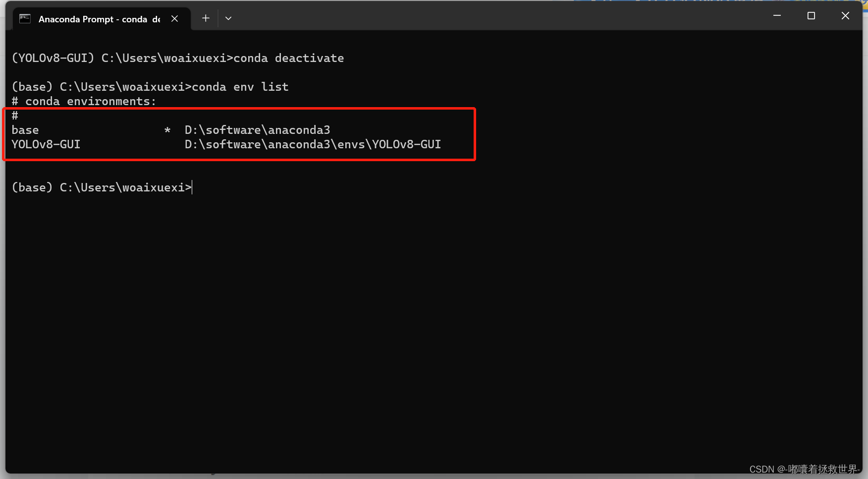Click the 'conda env list' command text

[x=240, y=87]
